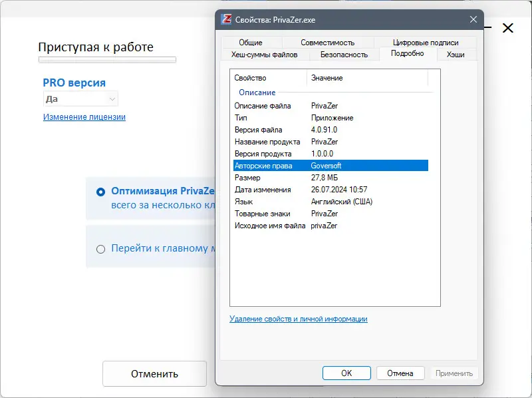Select the Подробно tab

pos(408,53)
